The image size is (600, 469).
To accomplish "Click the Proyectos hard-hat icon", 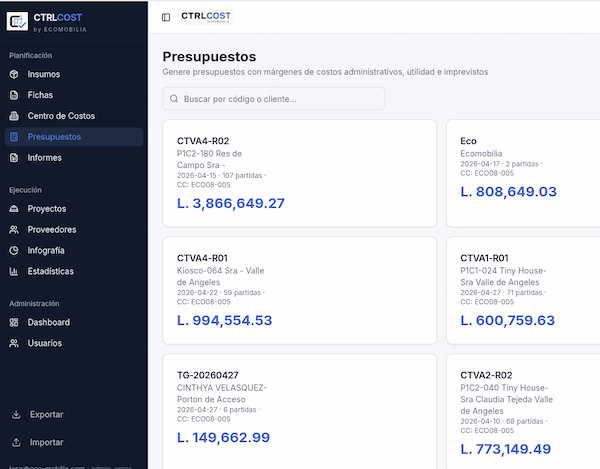I will point(14,208).
